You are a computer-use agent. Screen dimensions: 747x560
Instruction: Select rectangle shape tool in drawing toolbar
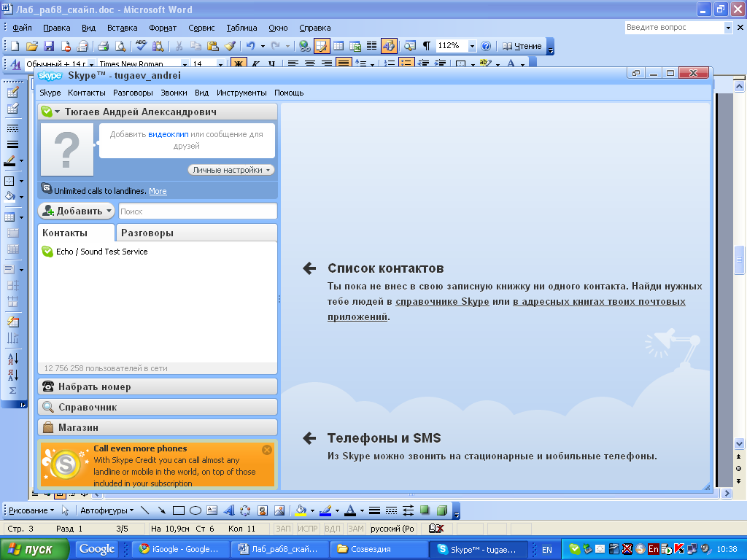coord(179,510)
